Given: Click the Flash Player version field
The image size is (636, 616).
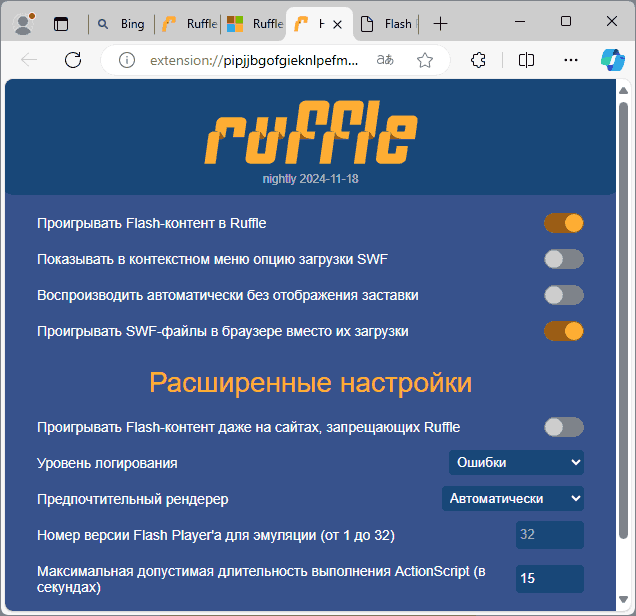Looking at the screenshot, I should pos(550,535).
